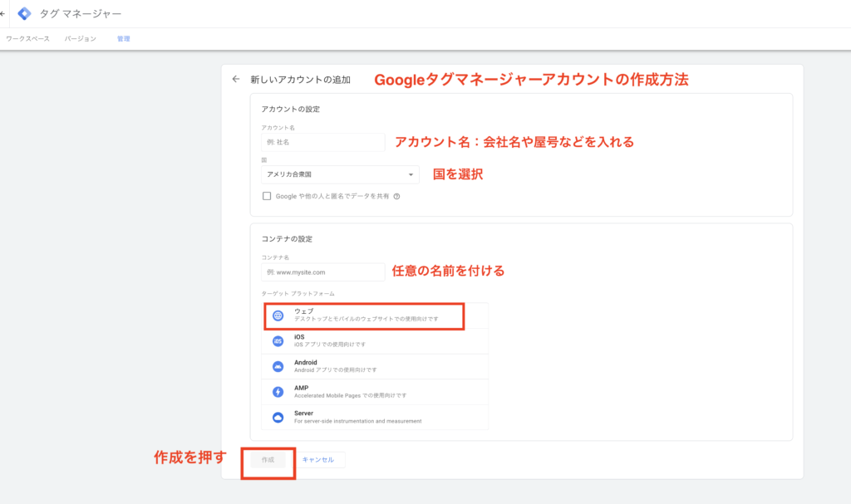Image resolution: width=851 pixels, height=504 pixels.
Task: Select the iOS target platform row
Action: pyautogui.click(x=375, y=340)
